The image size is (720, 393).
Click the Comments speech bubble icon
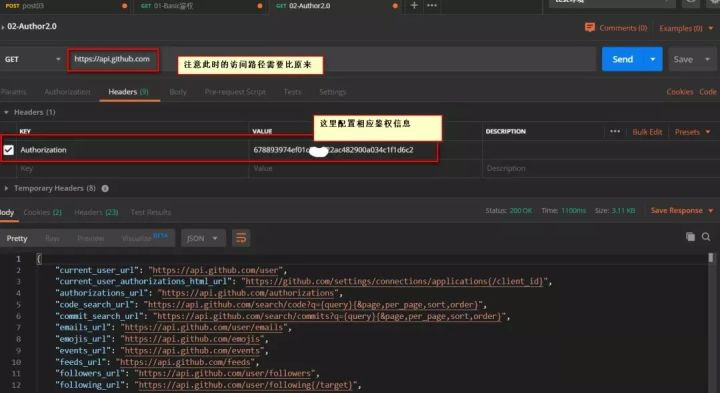(x=590, y=28)
